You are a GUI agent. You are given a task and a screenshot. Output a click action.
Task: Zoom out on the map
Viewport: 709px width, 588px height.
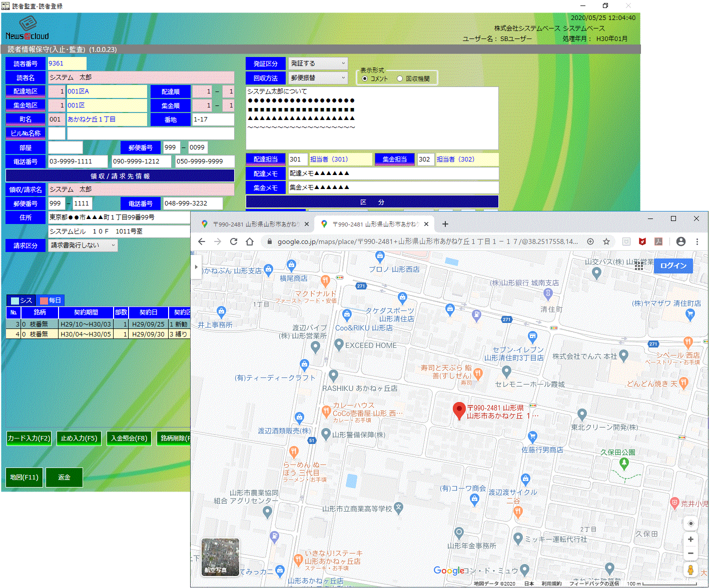[x=690, y=553]
